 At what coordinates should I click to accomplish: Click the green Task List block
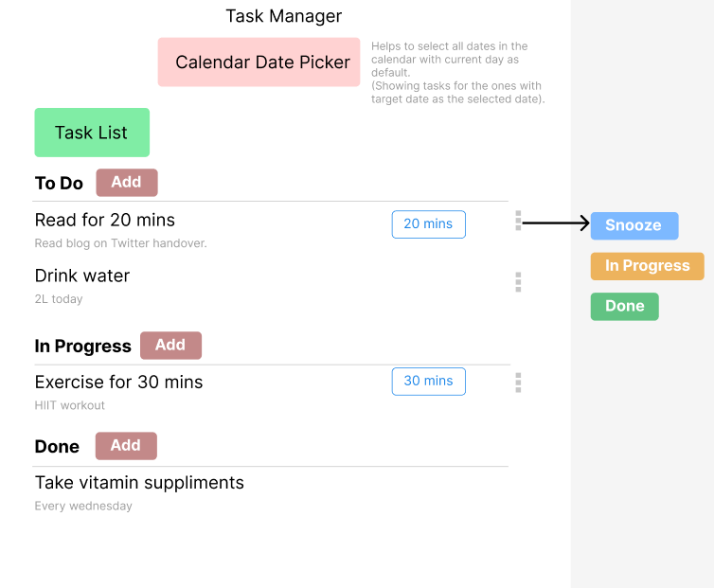click(92, 133)
